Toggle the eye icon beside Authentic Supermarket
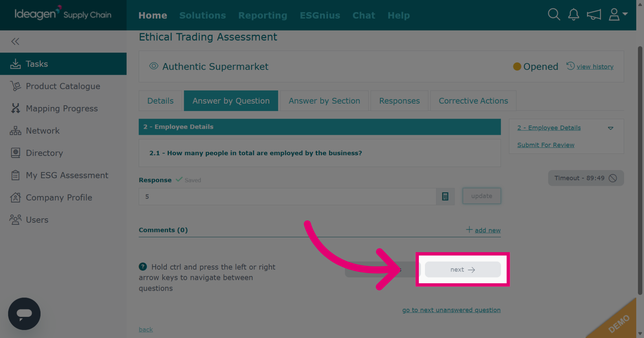This screenshot has width=644, height=338. pyautogui.click(x=154, y=66)
